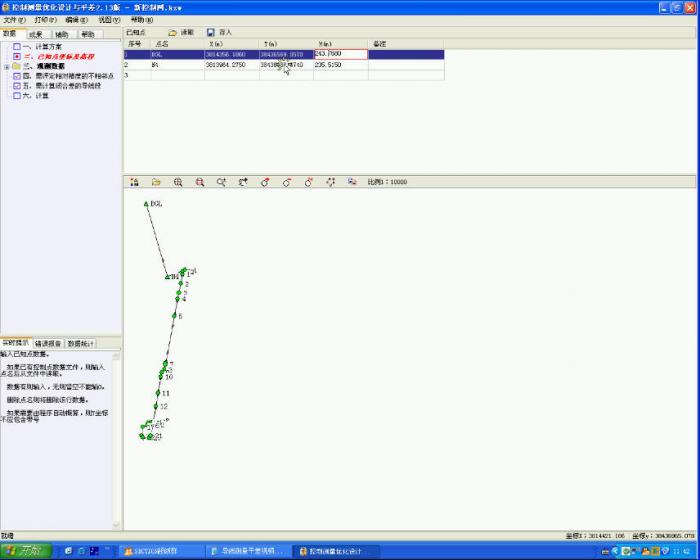
Task: Toggle checkbox for 六、计算
Action: click(16, 95)
